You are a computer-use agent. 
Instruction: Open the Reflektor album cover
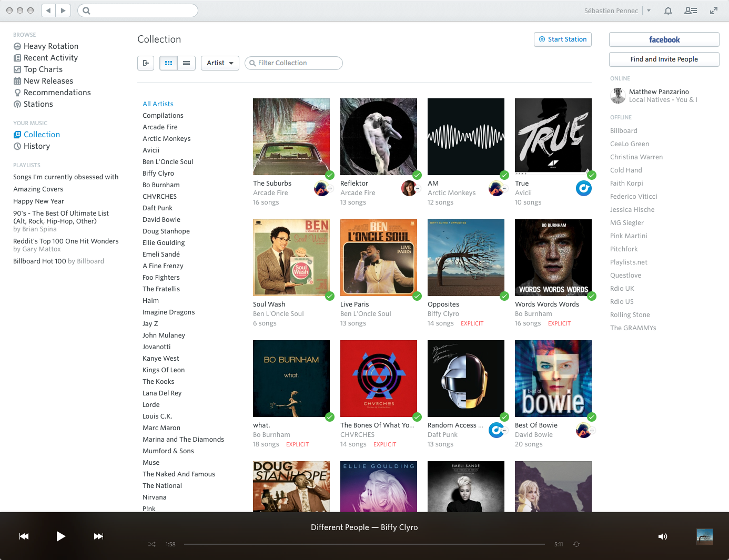pyautogui.click(x=379, y=137)
